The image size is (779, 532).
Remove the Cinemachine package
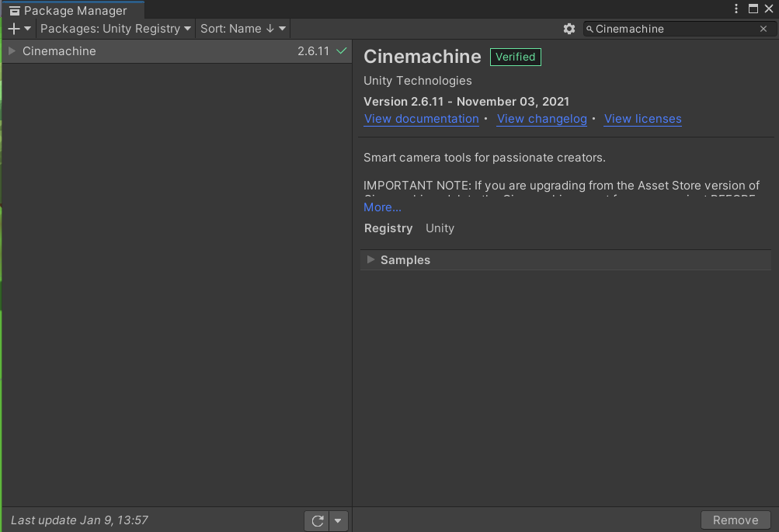(x=736, y=520)
